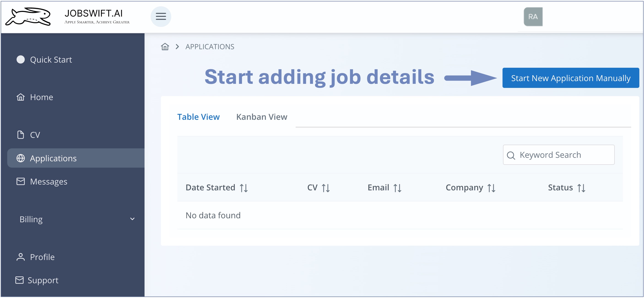Focus the Keyword Search field

click(559, 155)
